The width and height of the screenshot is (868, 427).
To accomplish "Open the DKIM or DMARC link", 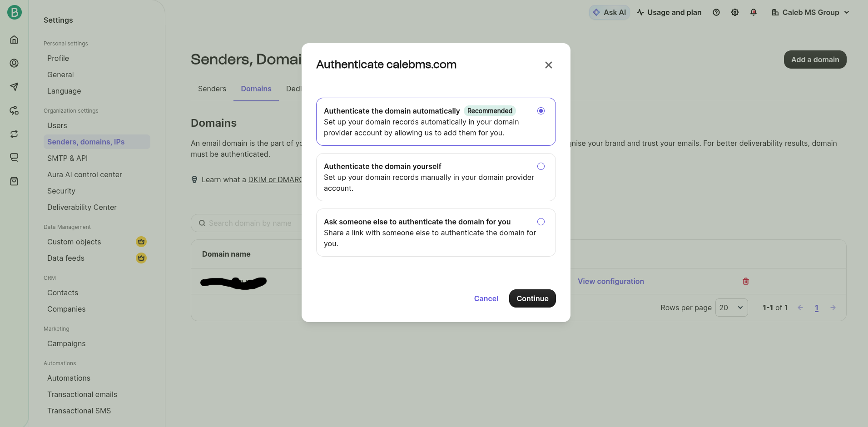I will click(275, 179).
